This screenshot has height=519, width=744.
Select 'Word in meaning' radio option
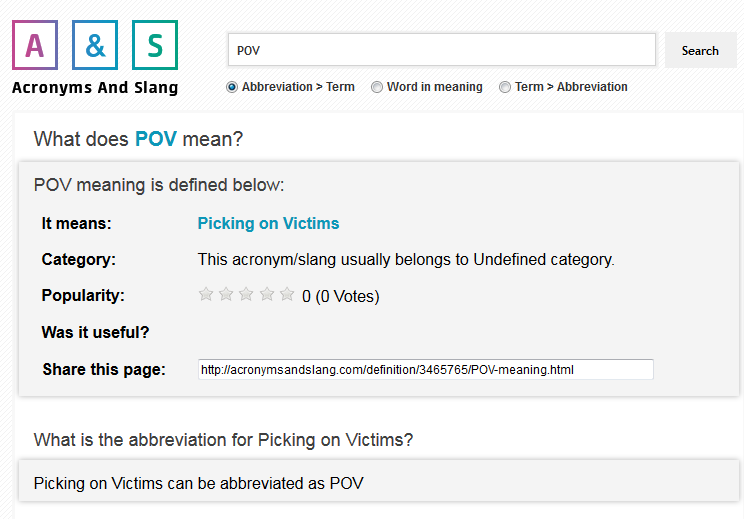[x=377, y=87]
